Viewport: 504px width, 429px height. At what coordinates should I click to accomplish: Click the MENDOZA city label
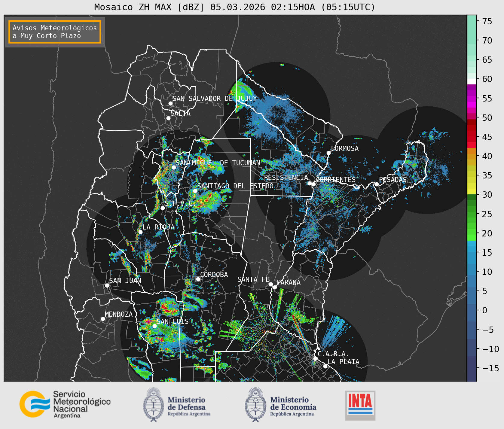click(119, 314)
